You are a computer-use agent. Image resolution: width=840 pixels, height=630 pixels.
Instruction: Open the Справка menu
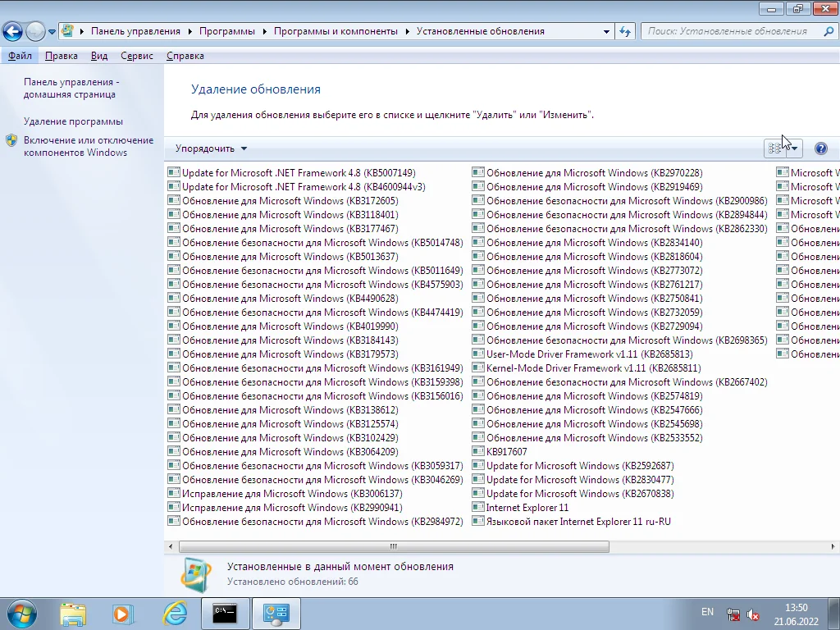point(185,56)
